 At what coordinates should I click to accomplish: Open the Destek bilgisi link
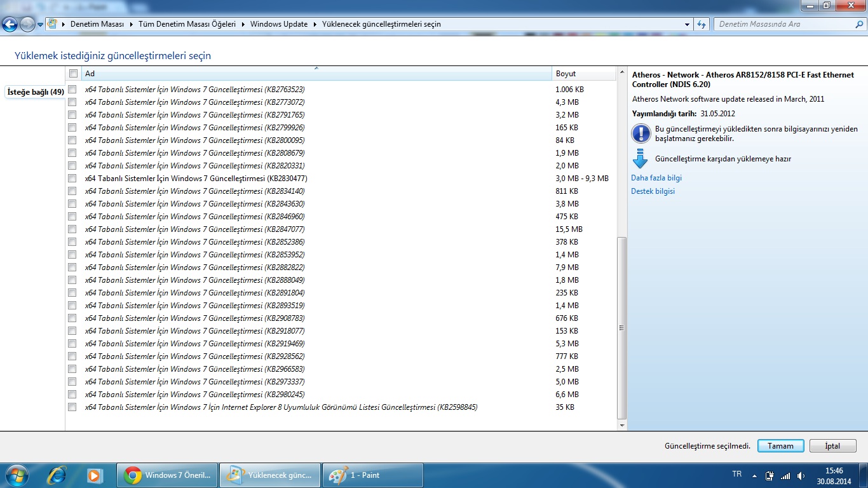(653, 191)
